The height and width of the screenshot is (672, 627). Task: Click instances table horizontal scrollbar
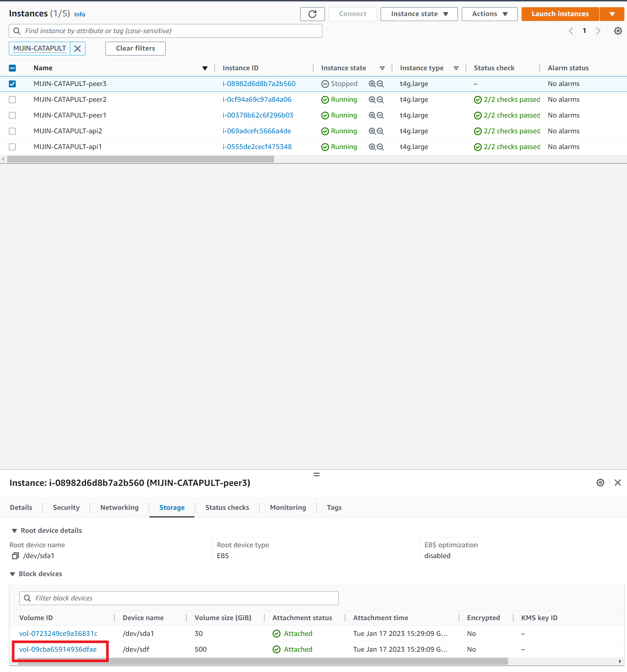click(x=140, y=159)
